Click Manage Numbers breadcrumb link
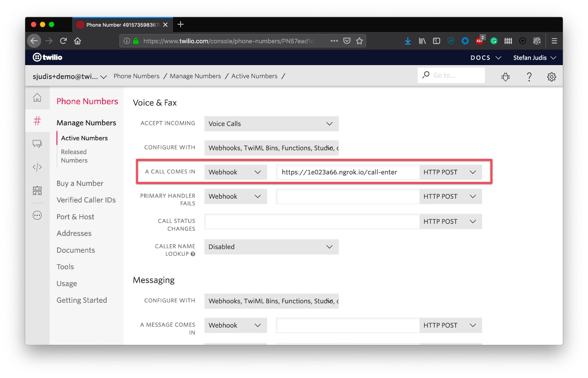Image resolution: width=588 pixels, height=378 pixels. coord(195,76)
